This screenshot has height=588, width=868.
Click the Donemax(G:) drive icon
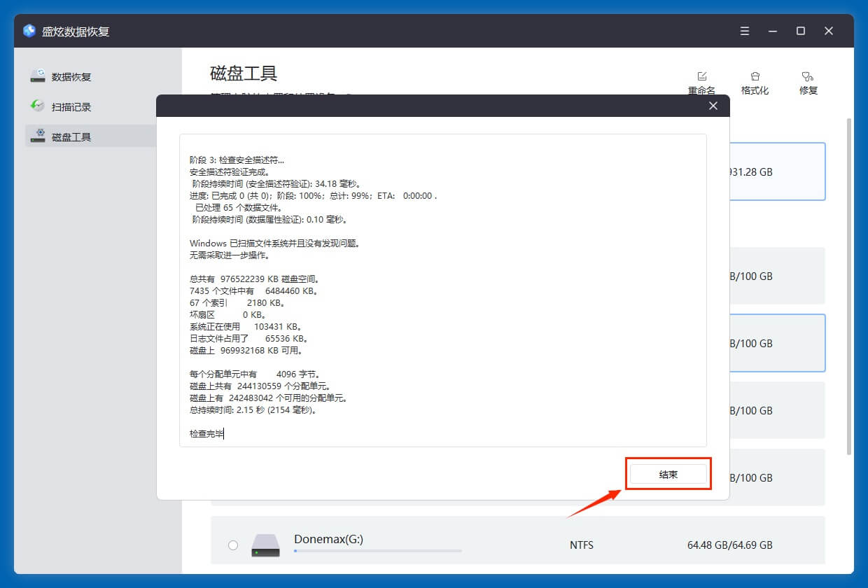[x=266, y=545]
